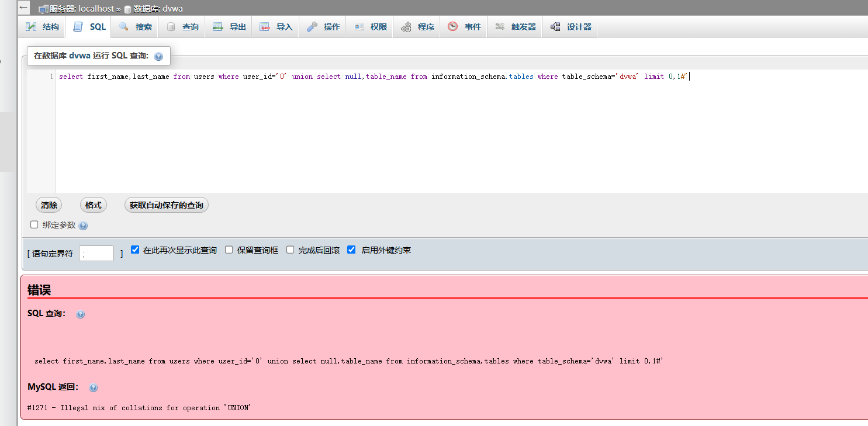
Task: Open the 服务器: localhost breadcrumb link
Action: (x=82, y=9)
